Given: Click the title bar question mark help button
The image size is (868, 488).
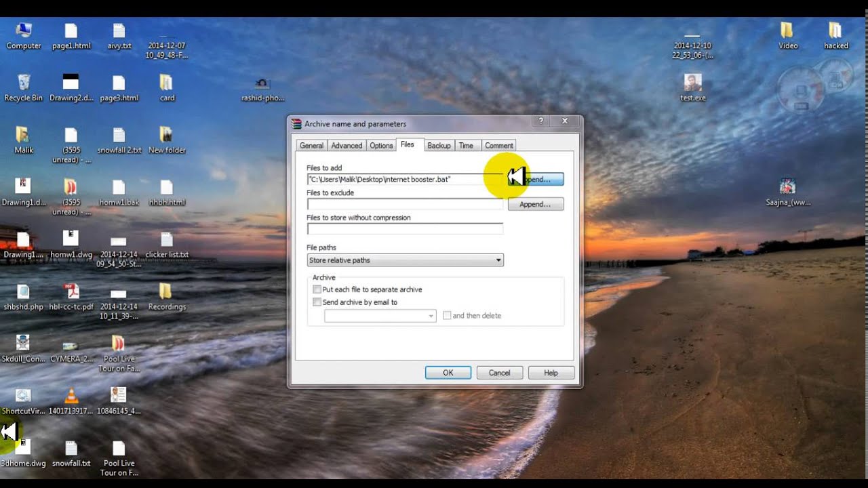Looking at the screenshot, I should [x=540, y=121].
